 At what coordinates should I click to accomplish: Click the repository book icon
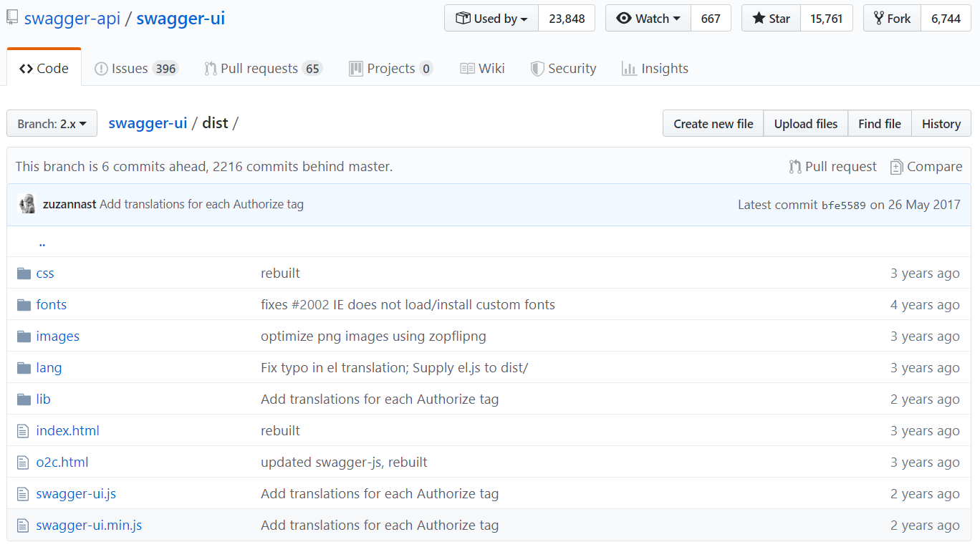[x=12, y=19]
